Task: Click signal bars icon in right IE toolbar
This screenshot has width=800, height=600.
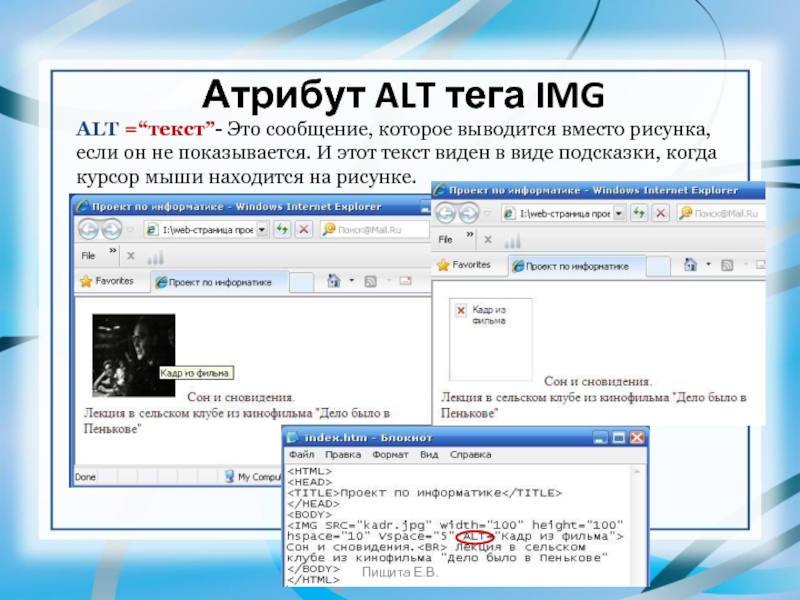Action: [x=513, y=241]
